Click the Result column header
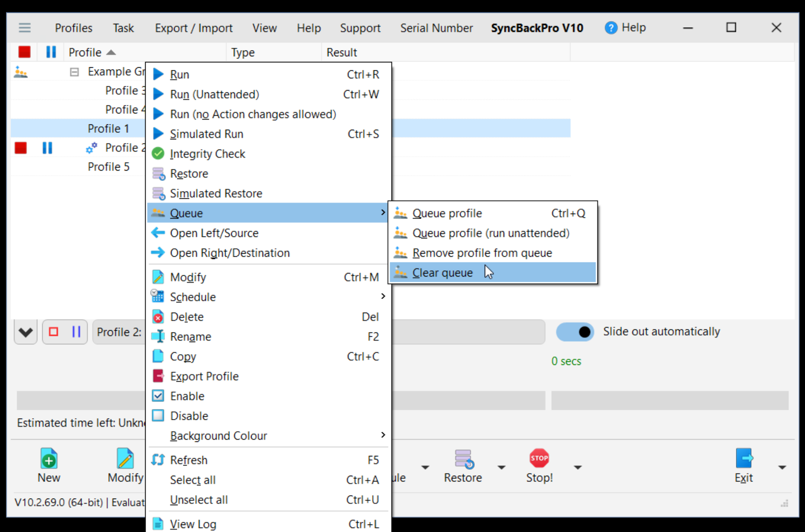Viewport: 805px width, 532px height. [446, 52]
